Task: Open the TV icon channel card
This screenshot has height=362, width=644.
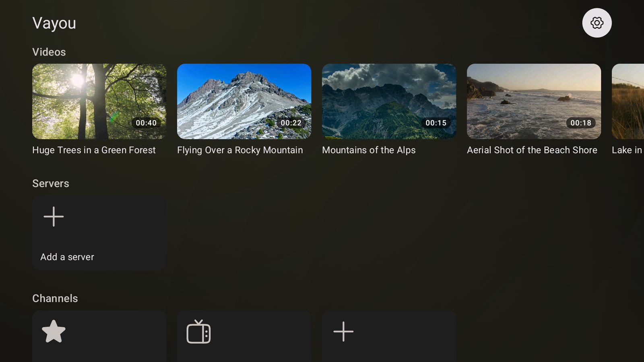Action: tap(244, 336)
